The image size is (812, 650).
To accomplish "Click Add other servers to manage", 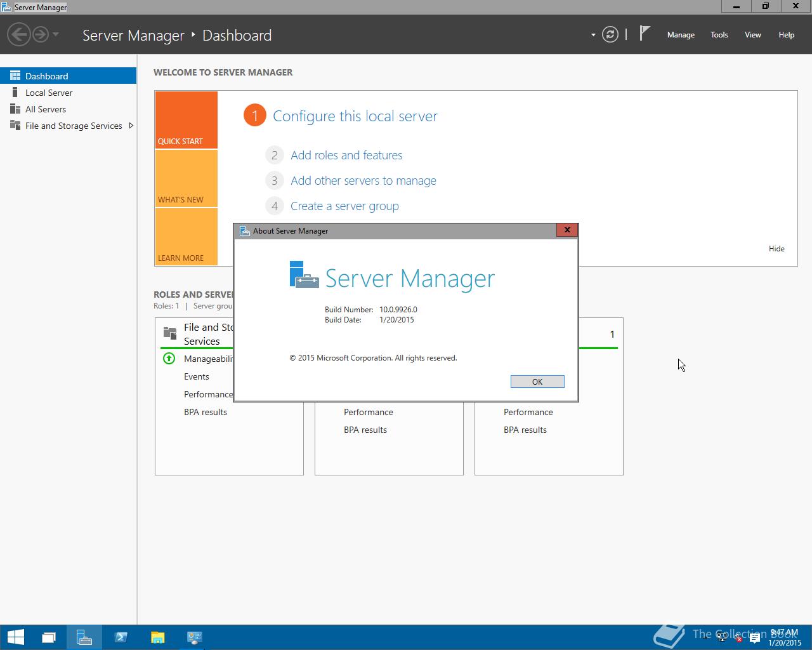I will point(363,180).
